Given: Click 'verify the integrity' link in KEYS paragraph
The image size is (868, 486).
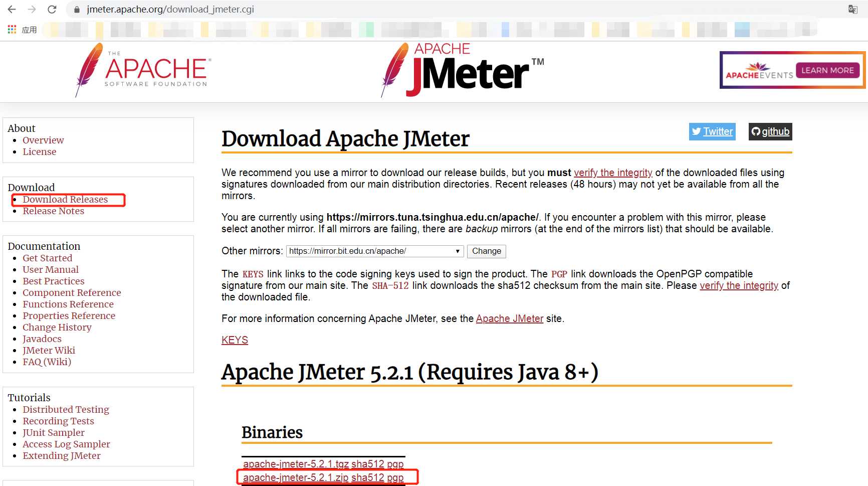Looking at the screenshot, I should [739, 285].
